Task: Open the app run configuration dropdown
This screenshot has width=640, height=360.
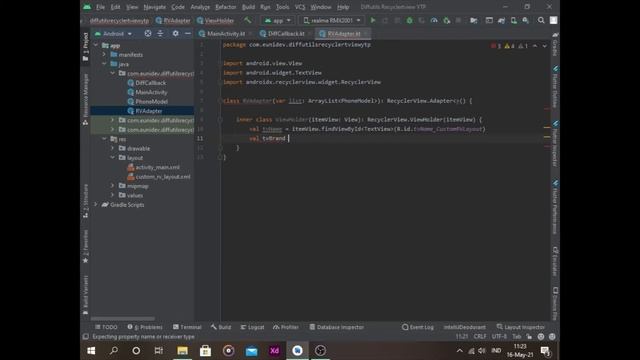Action: click(278, 20)
